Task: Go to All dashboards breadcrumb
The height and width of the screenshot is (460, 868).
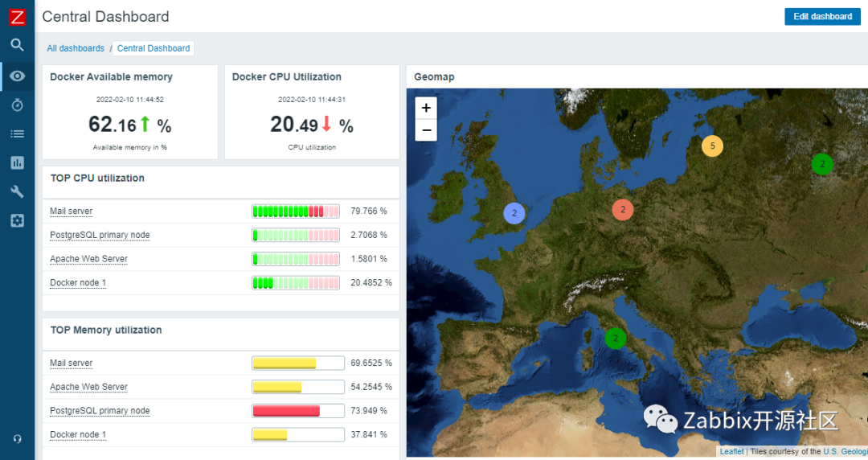Action: (76, 48)
